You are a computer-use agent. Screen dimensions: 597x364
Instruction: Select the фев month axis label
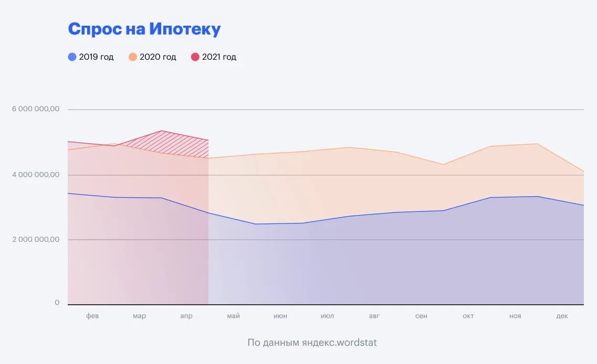tap(92, 316)
